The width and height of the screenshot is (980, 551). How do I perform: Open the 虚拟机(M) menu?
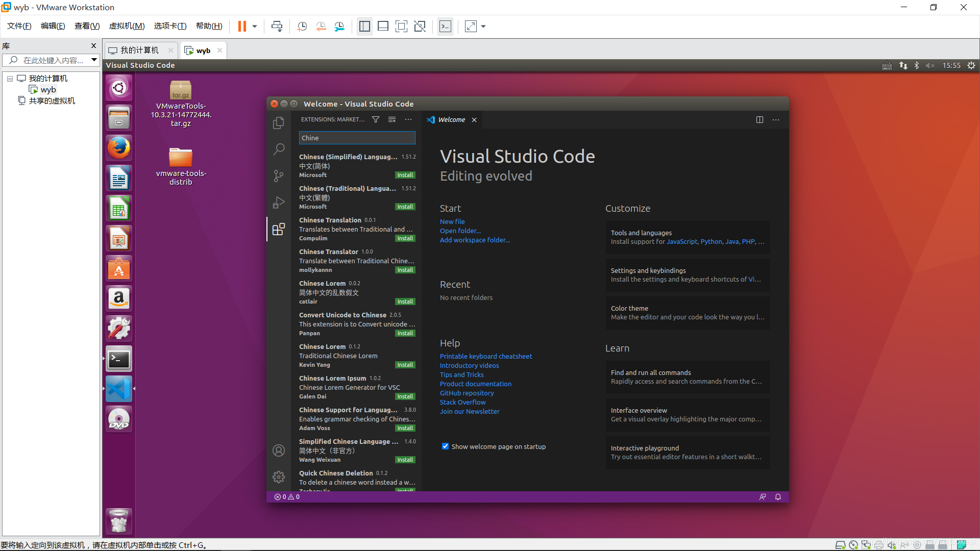[127, 26]
